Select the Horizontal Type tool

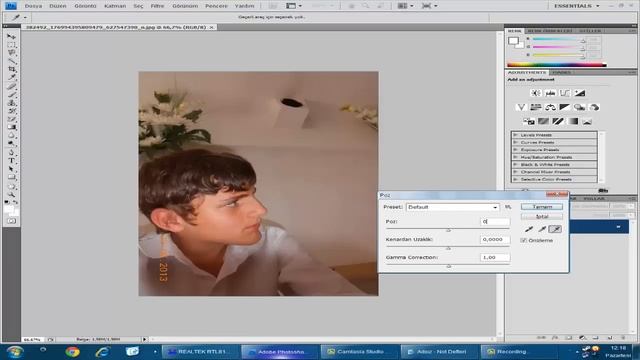coord(11,160)
